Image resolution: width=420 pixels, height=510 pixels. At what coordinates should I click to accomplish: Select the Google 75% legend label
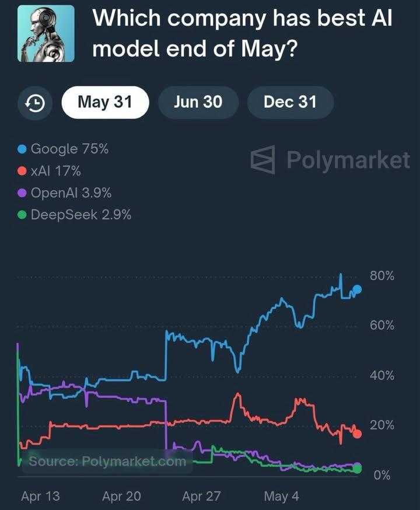(x=69, y=149)
